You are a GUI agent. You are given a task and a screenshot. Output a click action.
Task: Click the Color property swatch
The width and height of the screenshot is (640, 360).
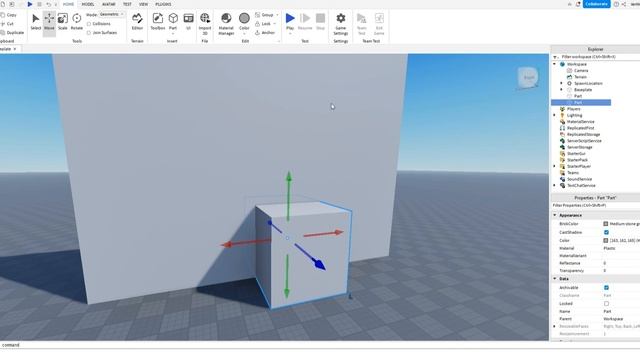606,240
